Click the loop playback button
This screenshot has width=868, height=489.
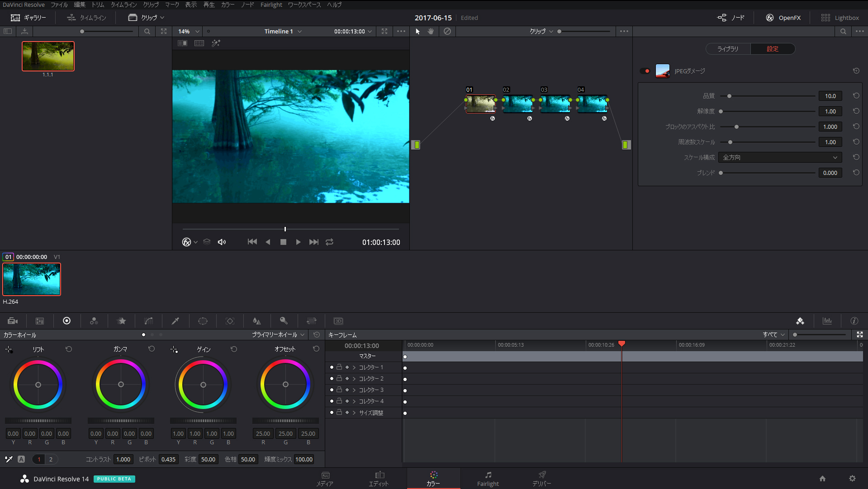pos(329,242)
